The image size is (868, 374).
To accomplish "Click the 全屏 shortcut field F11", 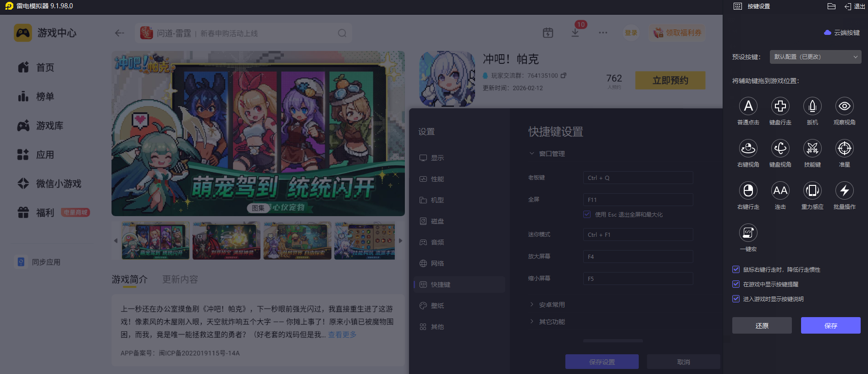I will point(638,200).
